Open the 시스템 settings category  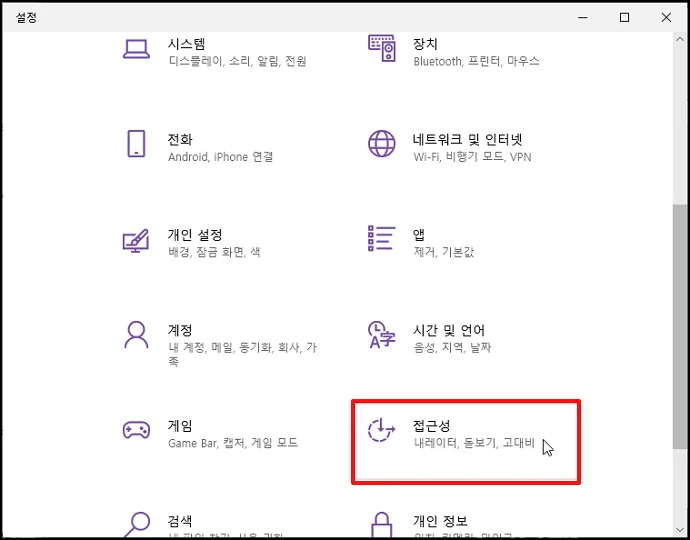point(187,44)
